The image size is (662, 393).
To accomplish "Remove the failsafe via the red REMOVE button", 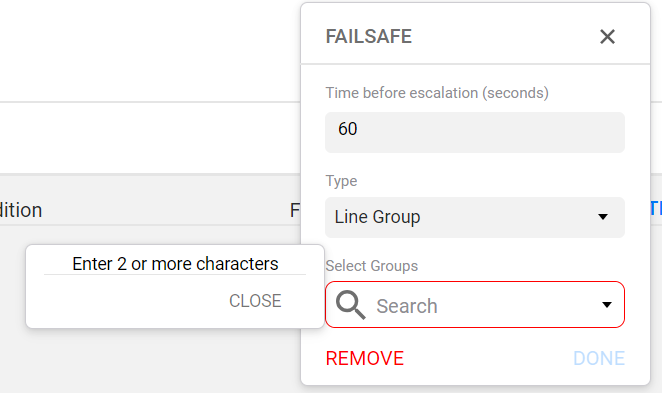I will (x=365, y=358).
